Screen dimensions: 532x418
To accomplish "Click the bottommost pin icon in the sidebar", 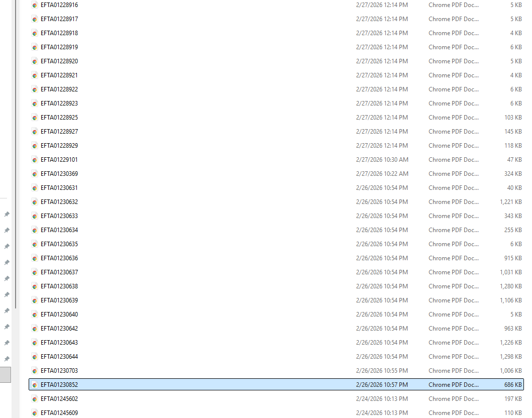I will [x=7, y=359].
